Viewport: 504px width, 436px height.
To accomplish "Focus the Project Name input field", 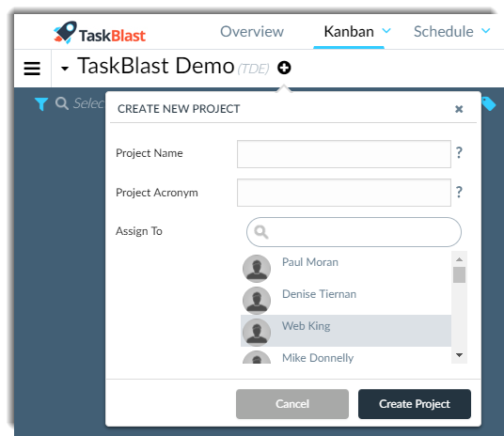I will pos(344,154).
